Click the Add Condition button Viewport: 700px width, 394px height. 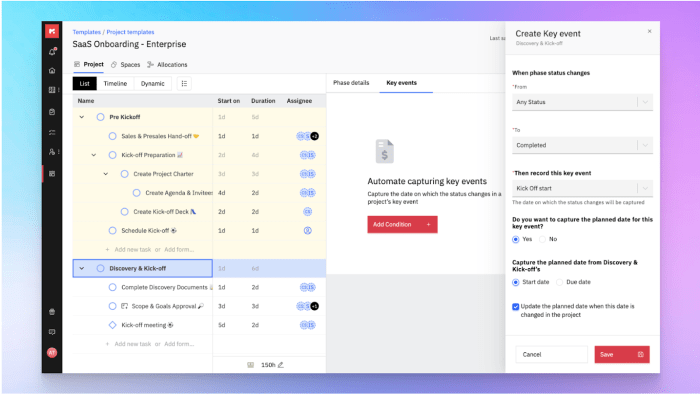point(402,224)
